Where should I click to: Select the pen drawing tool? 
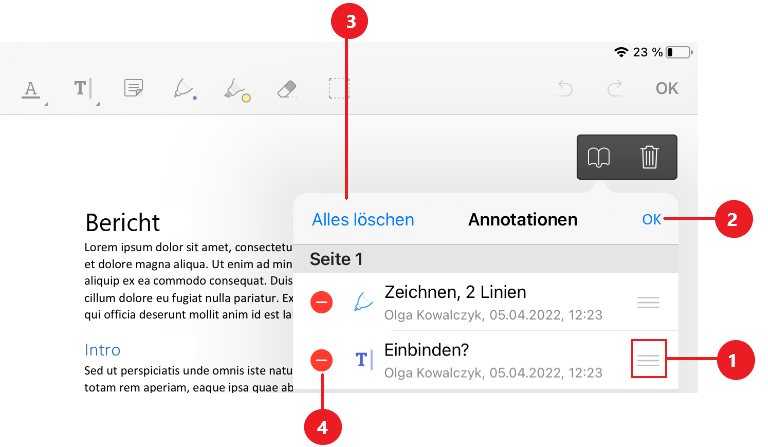(184, 89)
